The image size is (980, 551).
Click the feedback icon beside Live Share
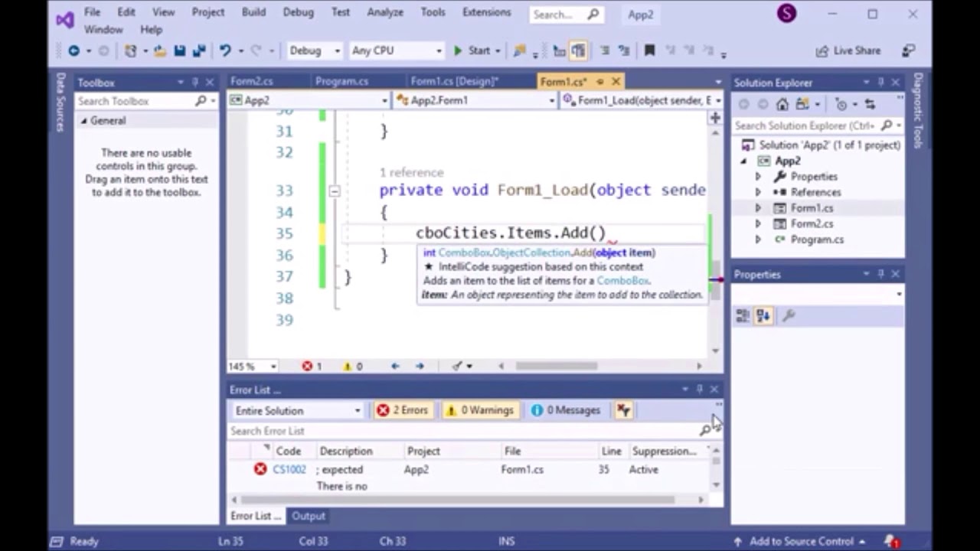click(908, 51)
